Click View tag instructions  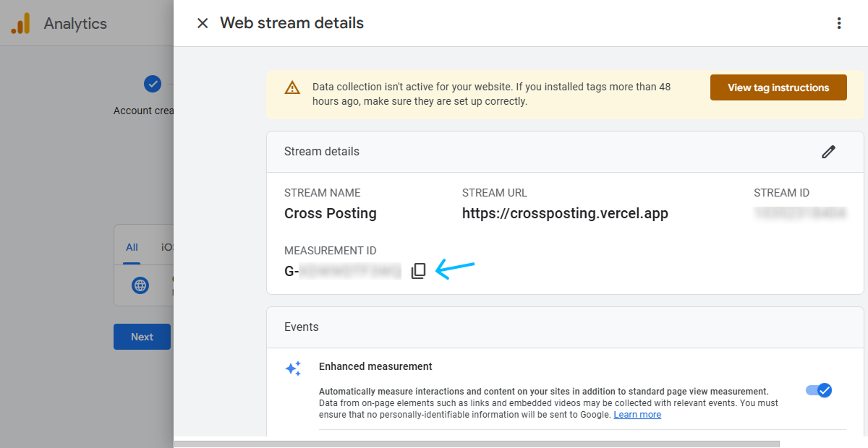pyautogui.click(x=778, y=87)
